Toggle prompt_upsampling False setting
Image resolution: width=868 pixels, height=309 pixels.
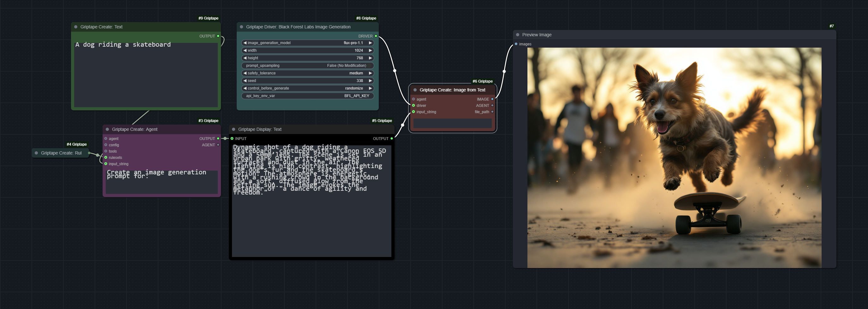coord(308,66)
